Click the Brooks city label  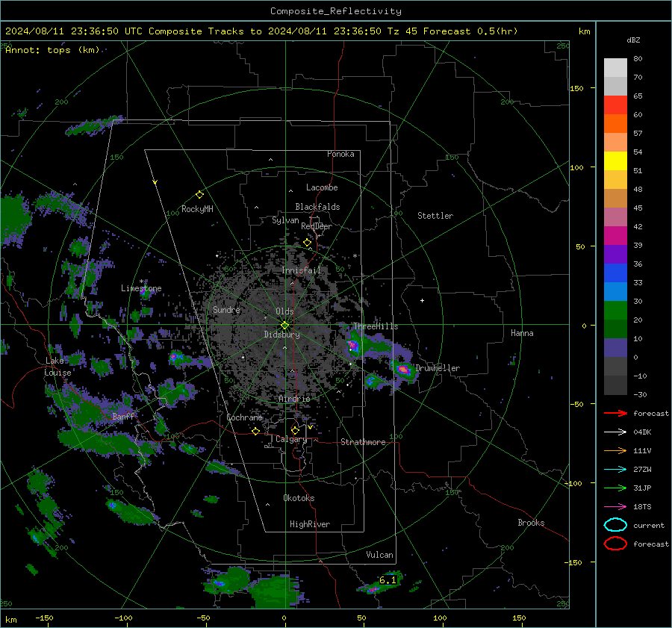pyautogui.click(x=531, y=523)
